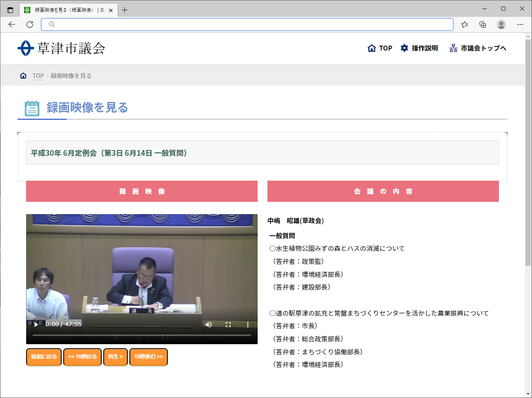Focus the browser address bar
Image resolution: width=532 pixels, height=398 pixels.
point(247,24)
